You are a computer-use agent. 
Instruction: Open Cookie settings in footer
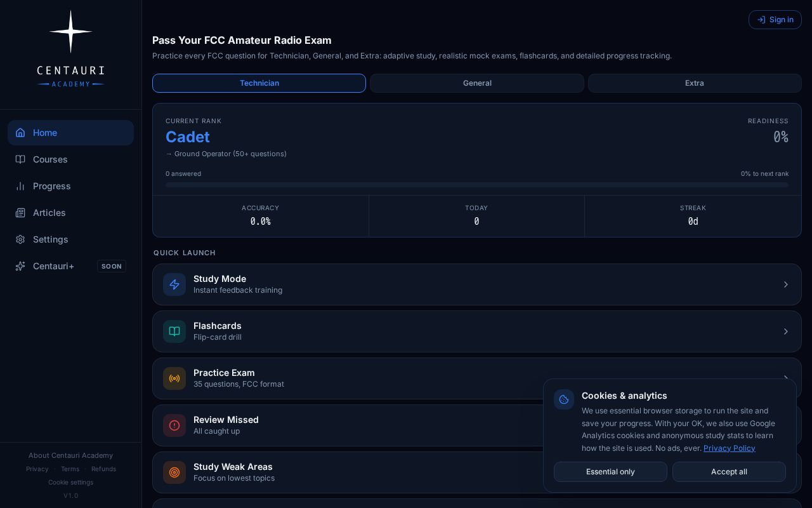coord(70,482)
